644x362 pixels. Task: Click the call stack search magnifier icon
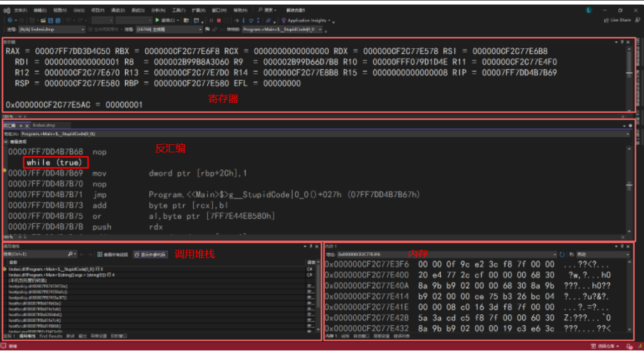69,254
